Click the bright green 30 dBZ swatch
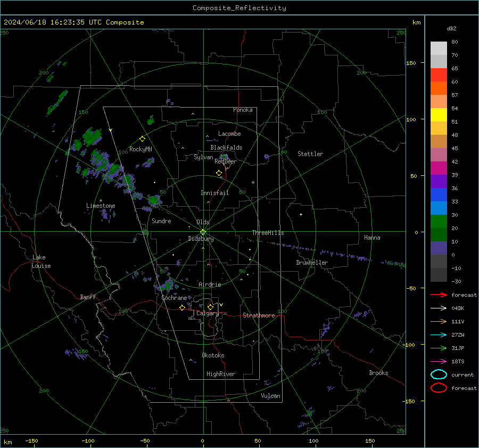This screenshot has width=479, height=448. click(439, 221)
